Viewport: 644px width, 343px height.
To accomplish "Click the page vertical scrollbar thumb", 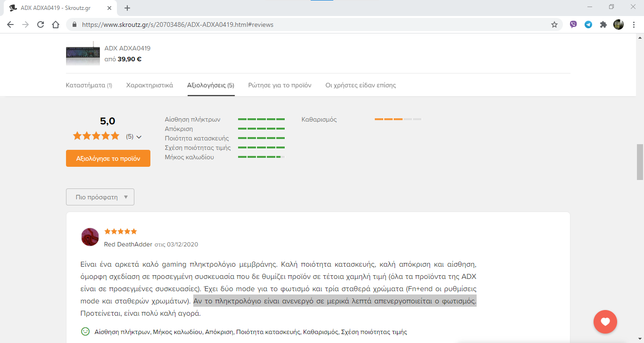I will [x=640, y=162].
